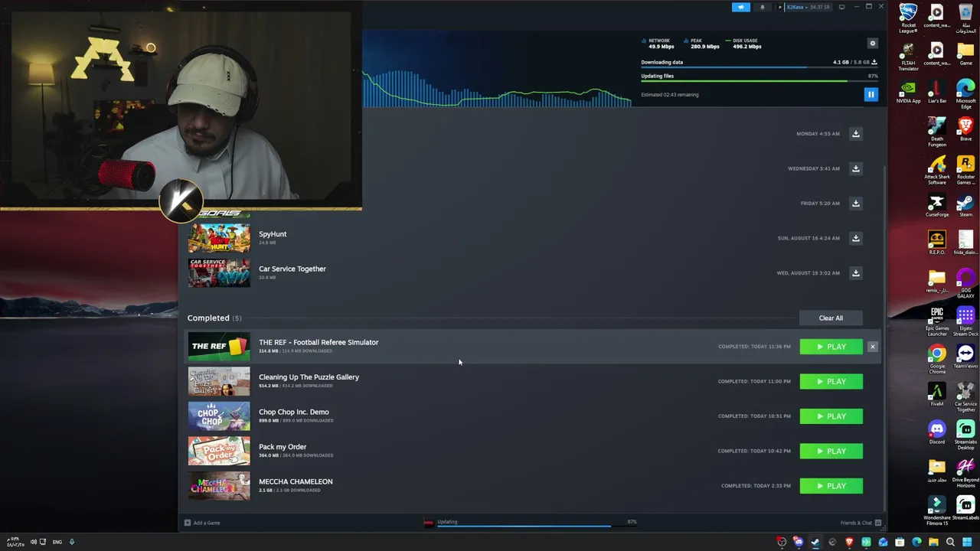Switch Steam to Big Picture mode
The width and height of the screenshot is (980, 551).
point(841,7)
